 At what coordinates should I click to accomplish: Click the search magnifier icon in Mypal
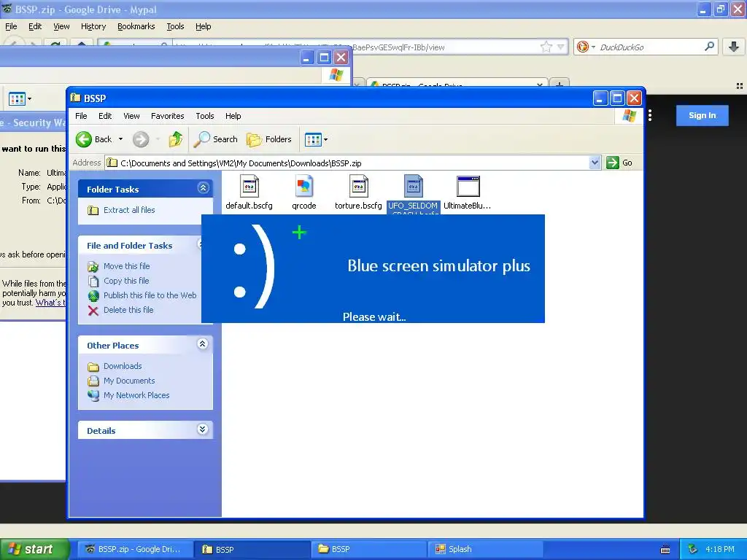click(709, 47)
